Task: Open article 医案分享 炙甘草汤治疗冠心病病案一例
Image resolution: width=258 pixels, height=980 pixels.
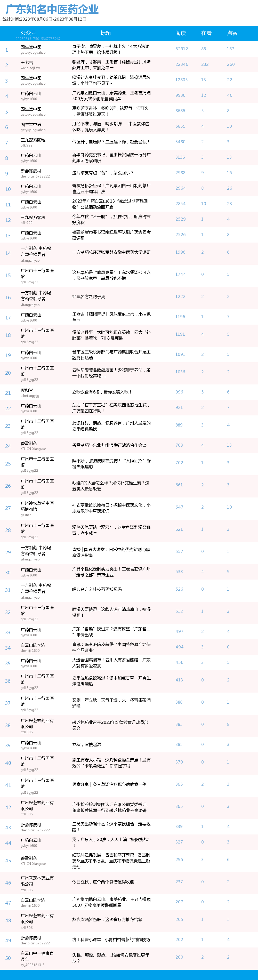Action: click(x=109, y=784)
